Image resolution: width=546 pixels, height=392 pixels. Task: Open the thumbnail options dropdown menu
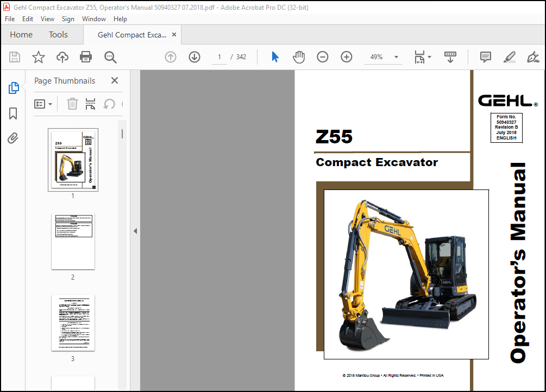43,104
